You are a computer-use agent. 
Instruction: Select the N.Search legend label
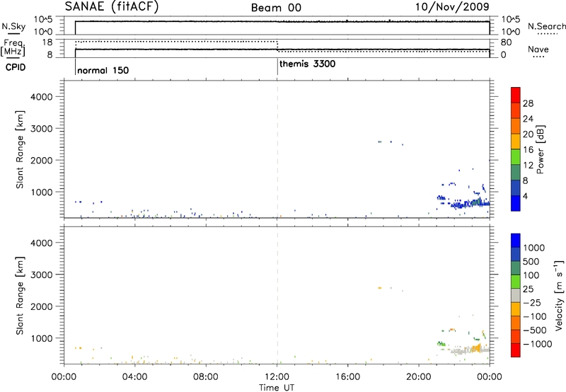546,26
